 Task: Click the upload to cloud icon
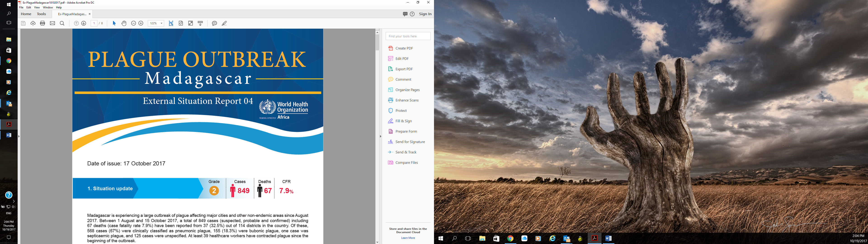coord(33,23)
